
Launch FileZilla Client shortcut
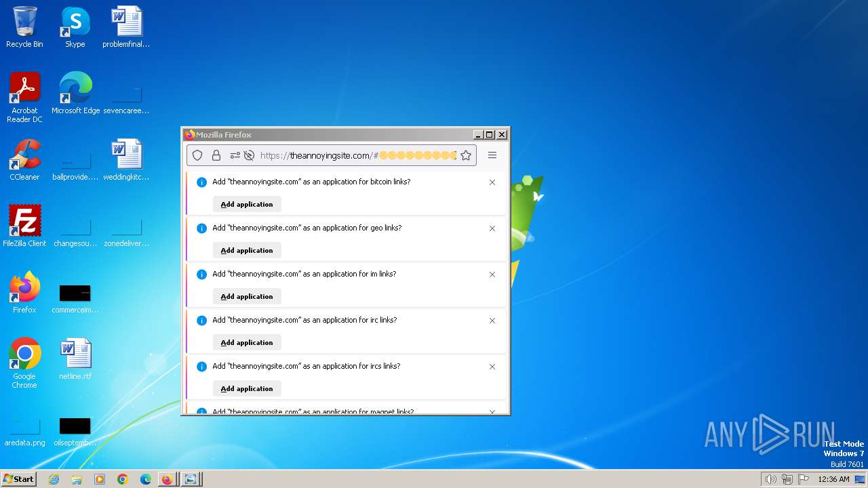(24, 226)
